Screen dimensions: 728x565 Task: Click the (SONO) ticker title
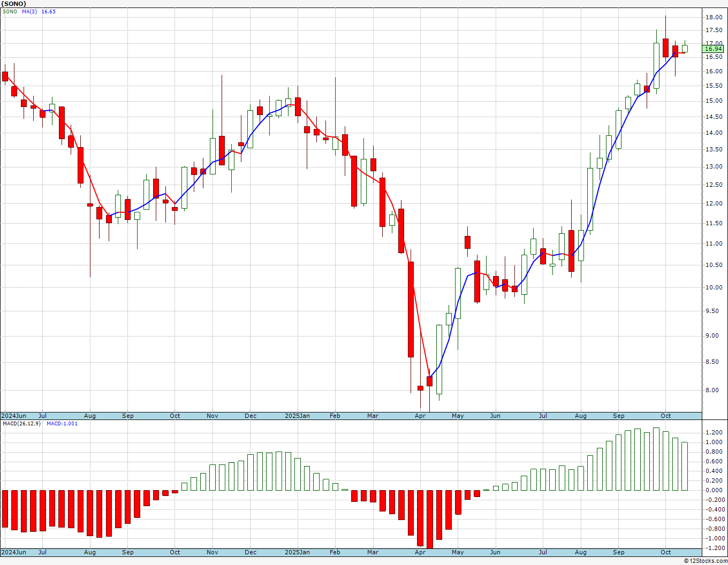click(14, 4)
